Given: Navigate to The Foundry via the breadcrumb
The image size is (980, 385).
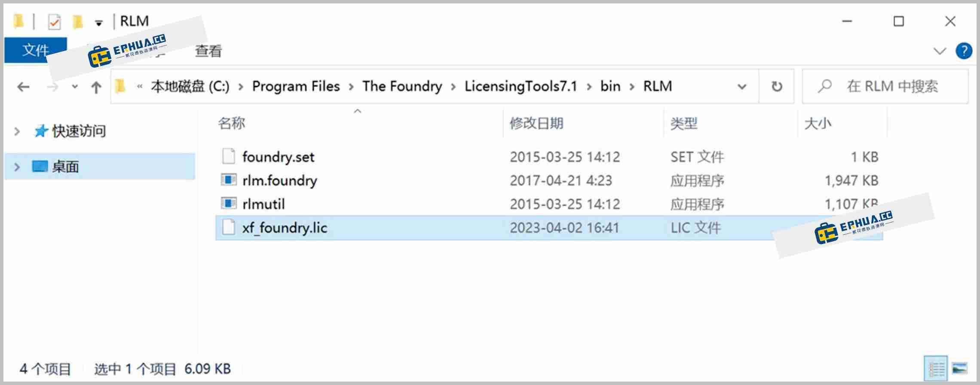Looking at the screenshot, I should tap(402, 86).
